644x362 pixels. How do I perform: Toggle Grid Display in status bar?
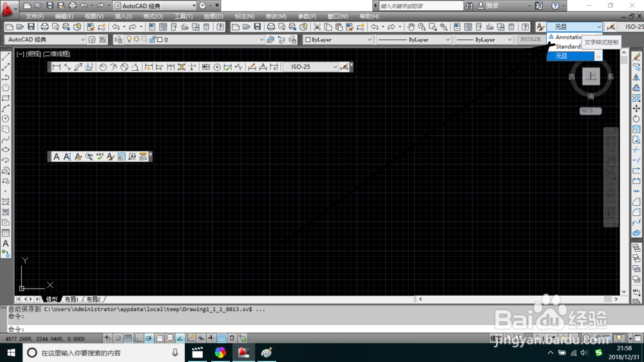128,338
